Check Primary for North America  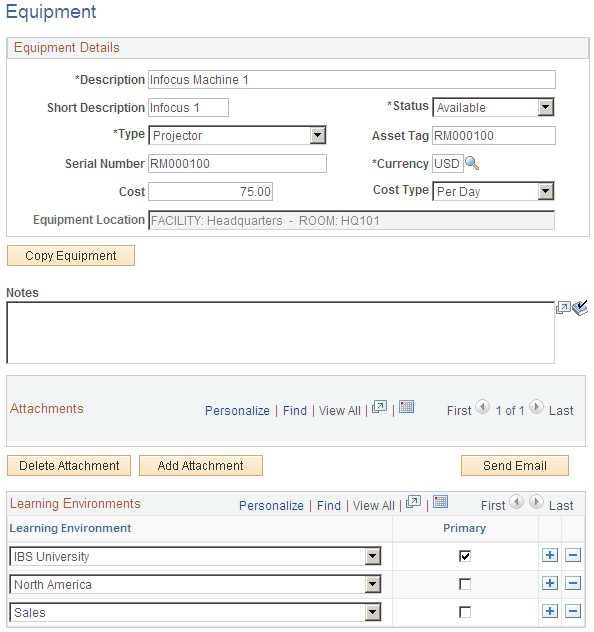click(465, 584)
